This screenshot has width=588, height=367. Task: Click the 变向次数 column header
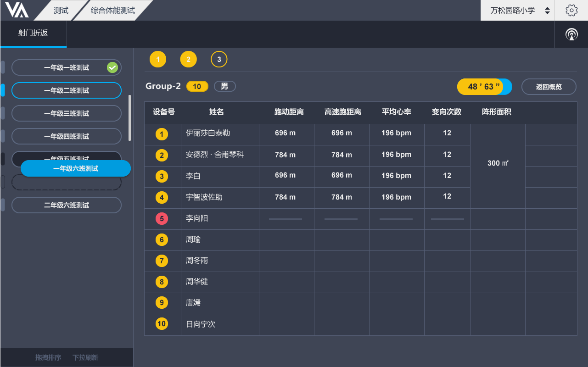click(x=447, y=112)
